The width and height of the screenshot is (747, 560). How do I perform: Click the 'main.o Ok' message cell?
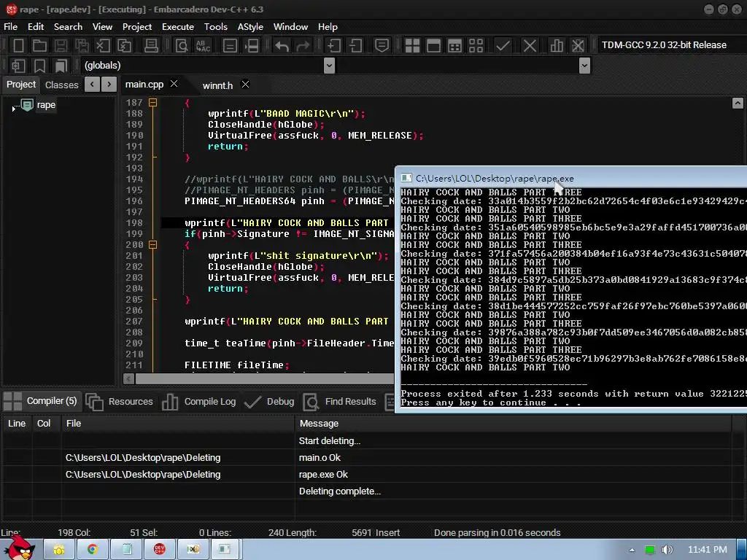point(320,458)
